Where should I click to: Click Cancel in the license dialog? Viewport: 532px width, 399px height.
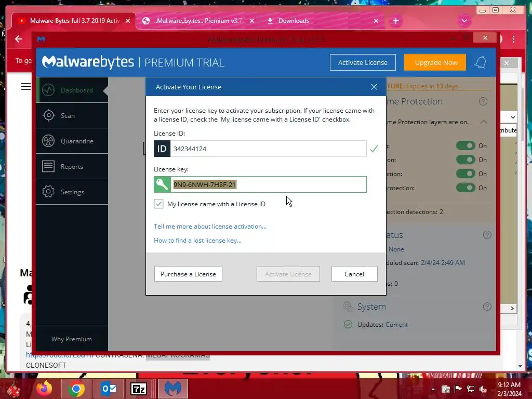click(354, 274)
